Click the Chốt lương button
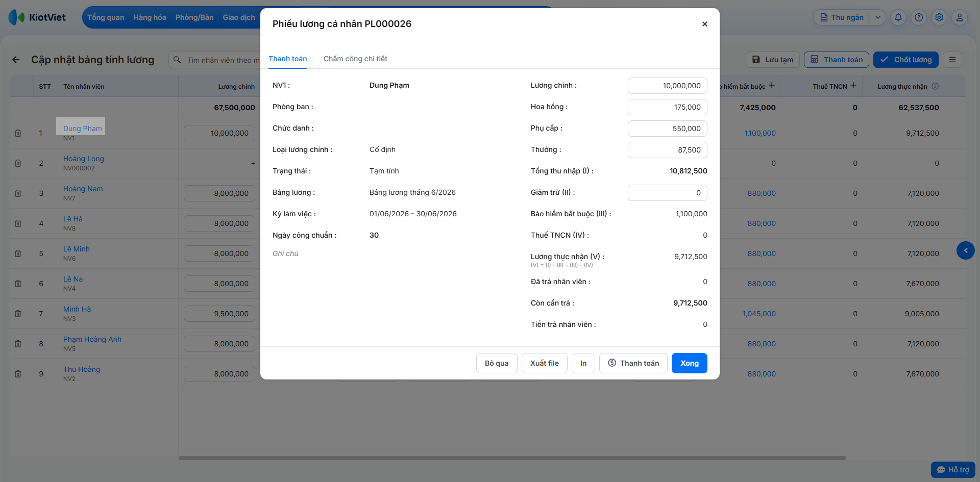This screenshot has height=482, width=980. pyautogui.click(x=906, y=60)
